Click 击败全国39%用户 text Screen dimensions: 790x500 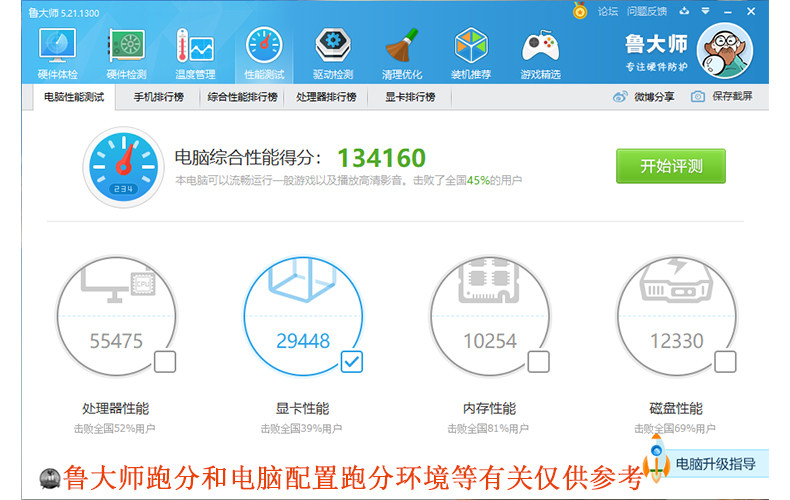tap(301, 428)
